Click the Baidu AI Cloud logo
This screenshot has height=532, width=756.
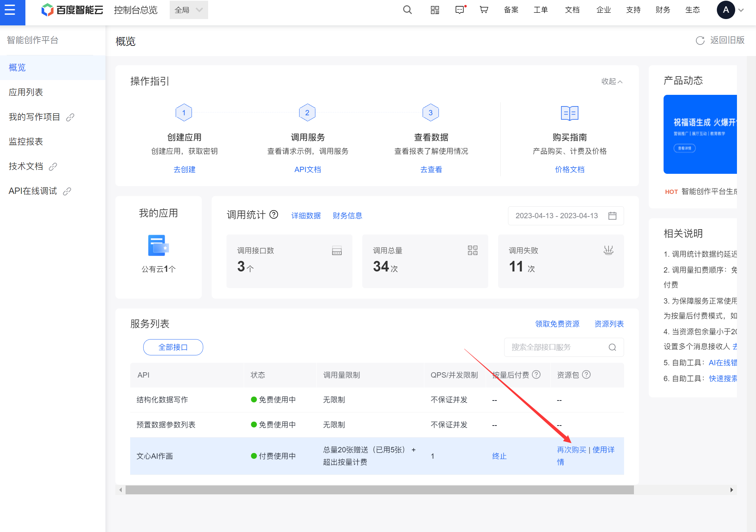pos(72,10)
